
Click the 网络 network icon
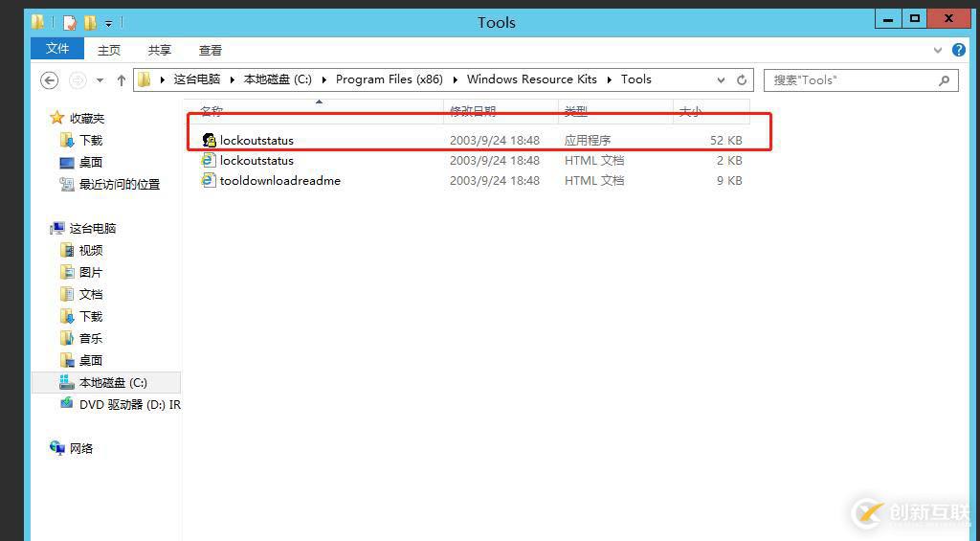pyautogui.click(x=56, y=448)
